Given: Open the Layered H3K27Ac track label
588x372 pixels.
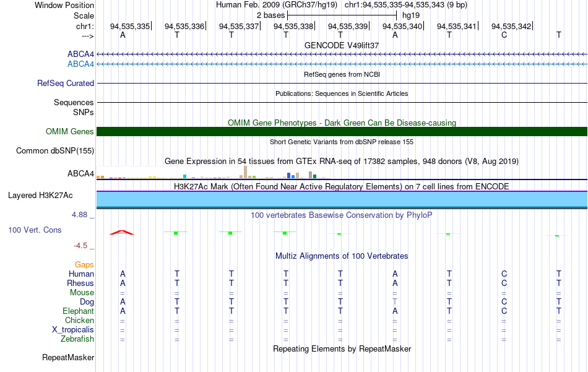Looking at the screenshot, I should point(40,196).
